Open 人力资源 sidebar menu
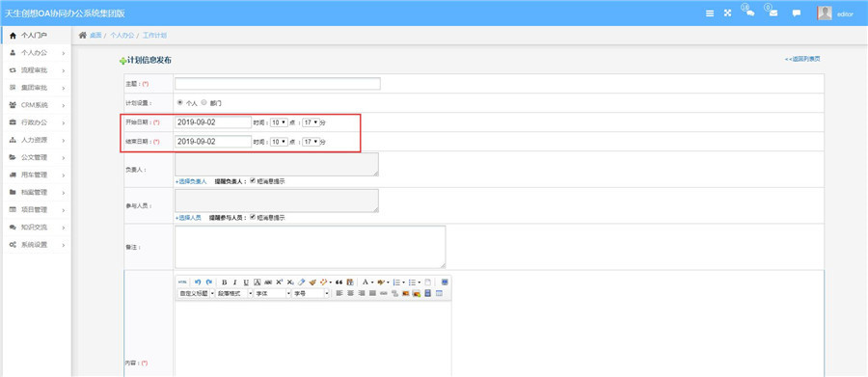868x377 pixels. [36, 140]
